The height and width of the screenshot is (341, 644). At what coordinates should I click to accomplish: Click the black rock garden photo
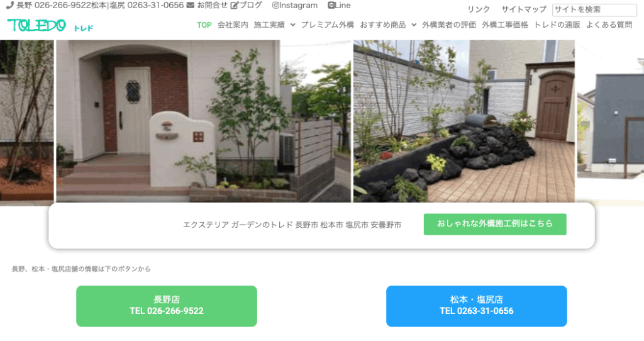pos(464,121)
